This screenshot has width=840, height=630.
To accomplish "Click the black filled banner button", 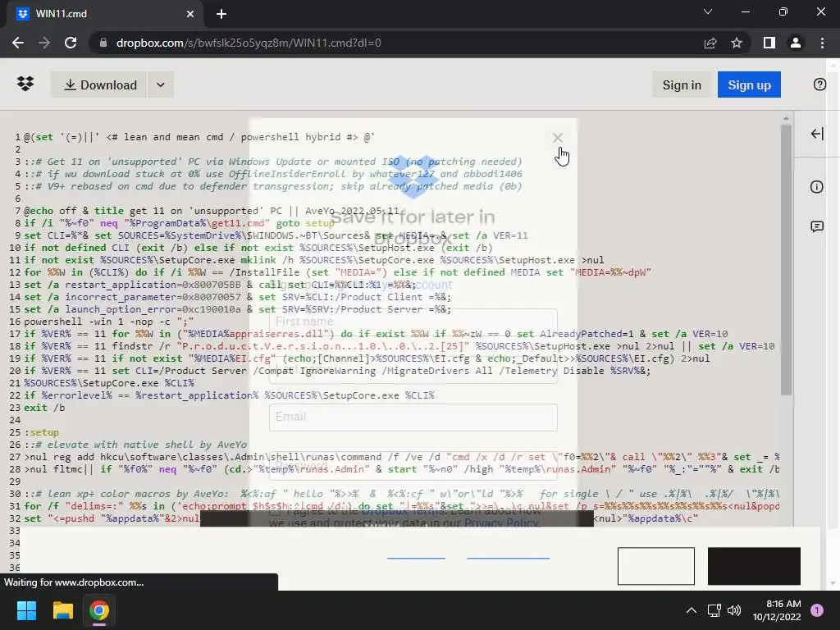I will coord(755,566).
